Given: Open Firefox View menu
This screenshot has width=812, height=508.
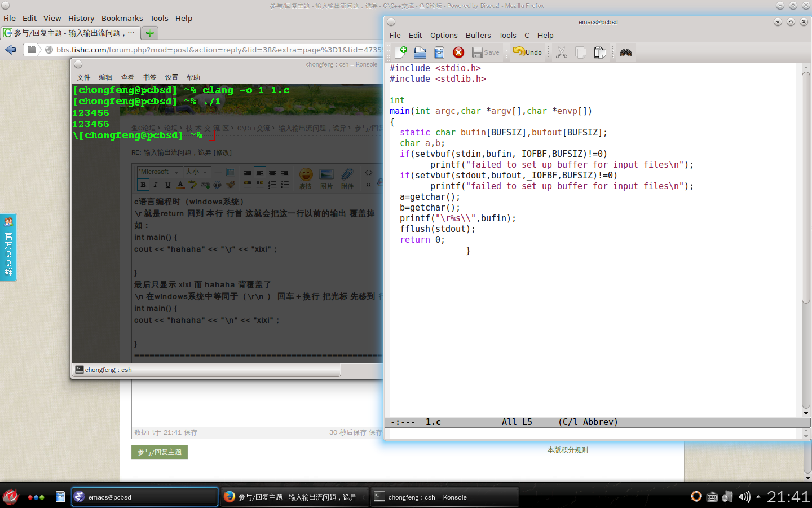Looking at the screenshot, I should (x=52, y=19).
